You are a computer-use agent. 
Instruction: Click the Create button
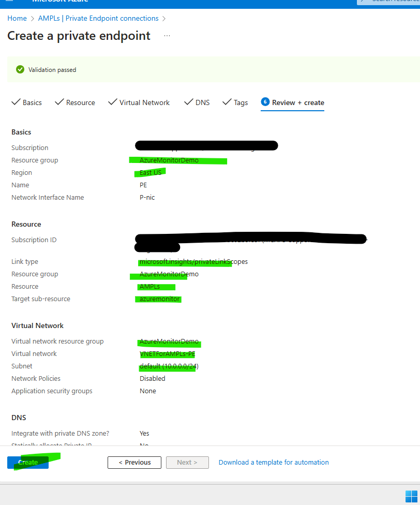(x=28, y=463)
